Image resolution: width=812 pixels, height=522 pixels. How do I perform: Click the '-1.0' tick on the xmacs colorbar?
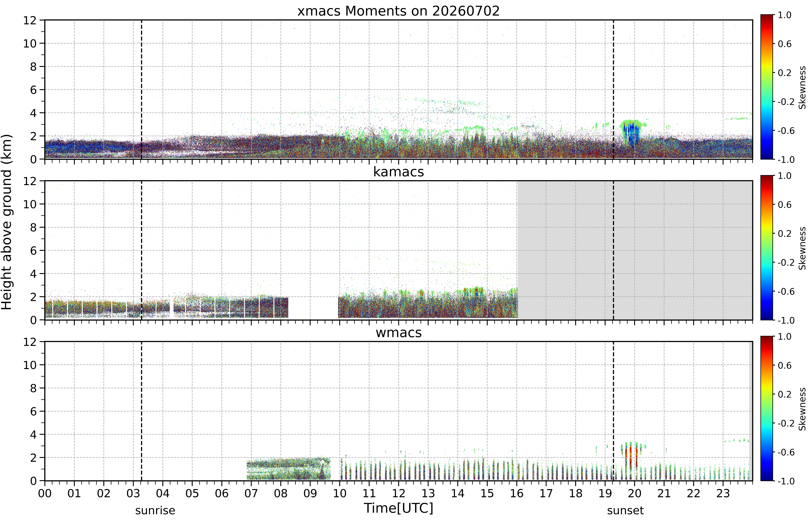click(x=786, y=160)
